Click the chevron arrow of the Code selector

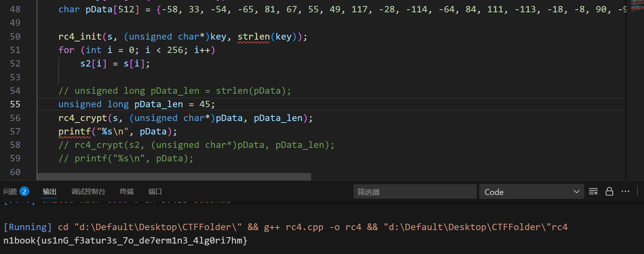coord(576,192)
